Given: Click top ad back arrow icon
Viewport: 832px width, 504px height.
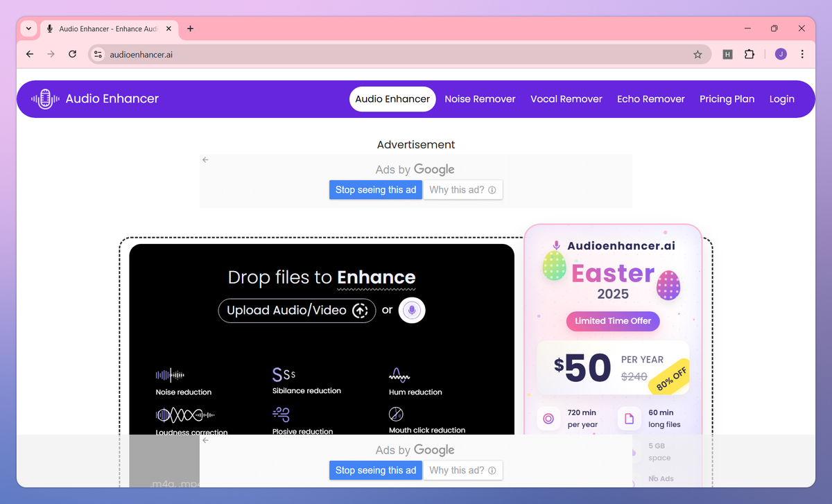Looking at the screenshot, I should click(x=205, y=160).
